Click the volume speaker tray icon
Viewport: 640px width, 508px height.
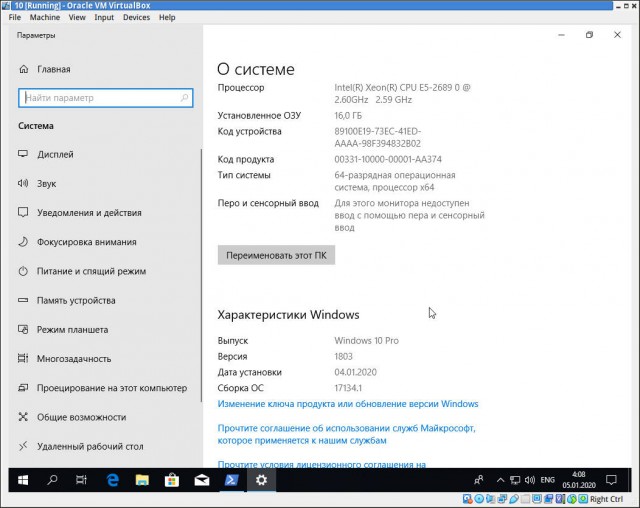click(x=530, y=480)
